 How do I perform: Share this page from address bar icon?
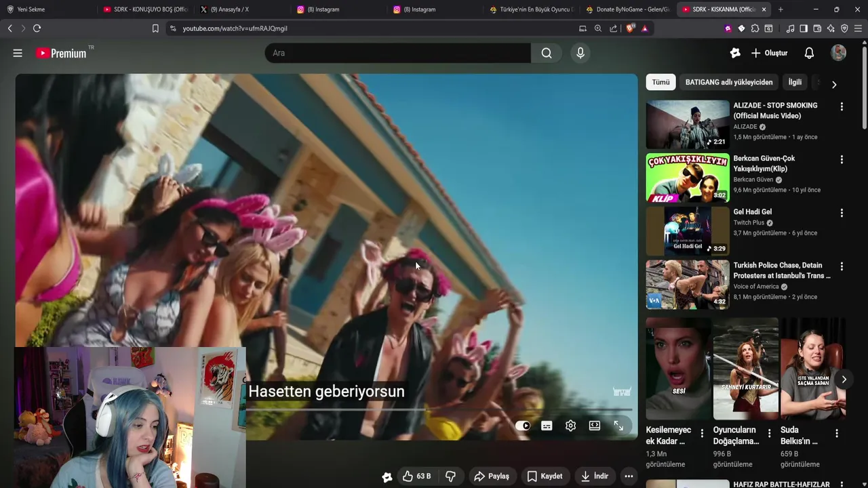point(614,28)
